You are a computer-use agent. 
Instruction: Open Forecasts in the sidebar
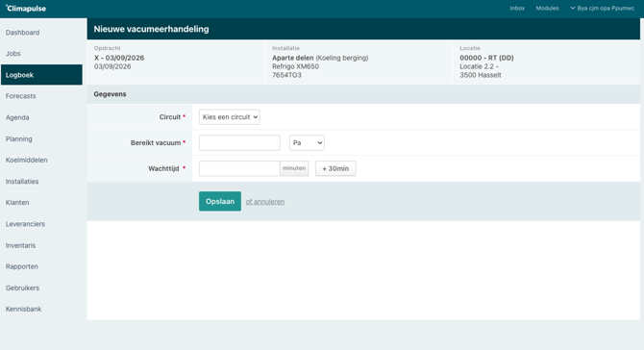click(x=41, y=96)
